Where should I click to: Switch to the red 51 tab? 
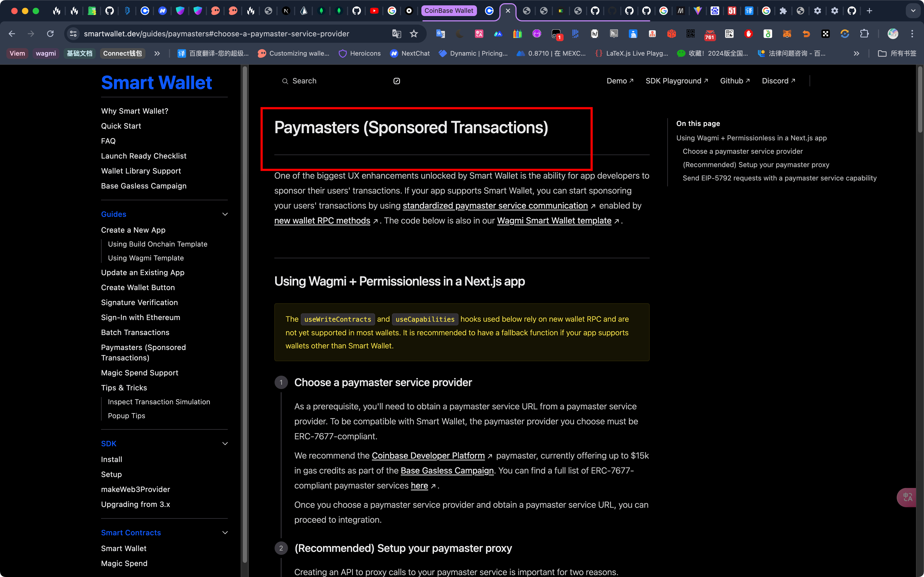click(x=732, y=11)
